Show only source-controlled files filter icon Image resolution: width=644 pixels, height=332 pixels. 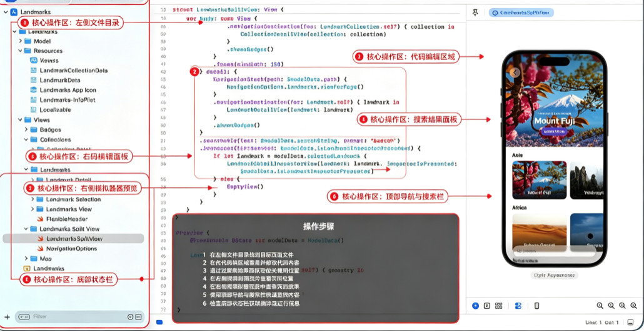pos(138,317)
